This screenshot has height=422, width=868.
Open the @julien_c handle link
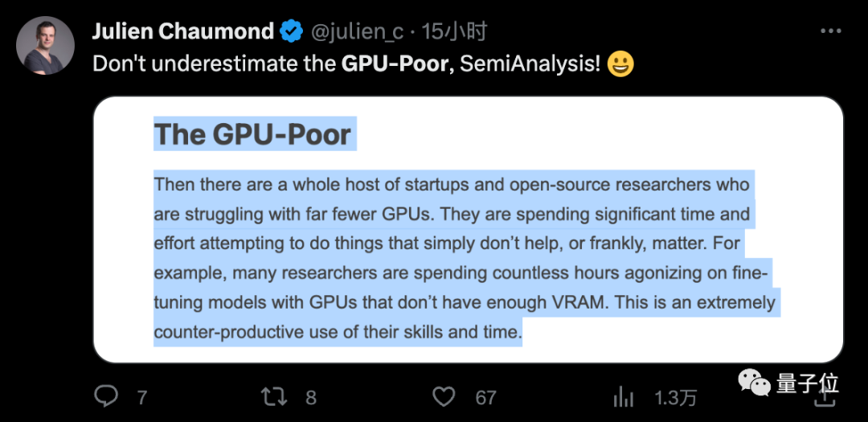tap(356, 31)
